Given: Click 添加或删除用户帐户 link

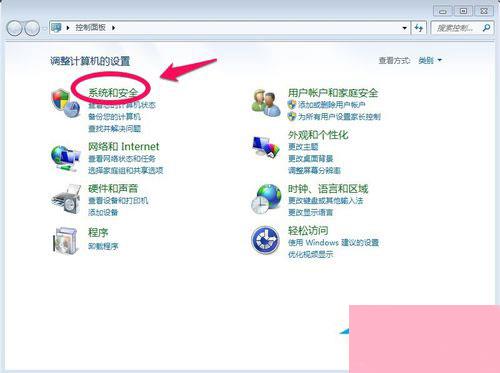Looking at the screenshot, I should (x=332, y=105).
